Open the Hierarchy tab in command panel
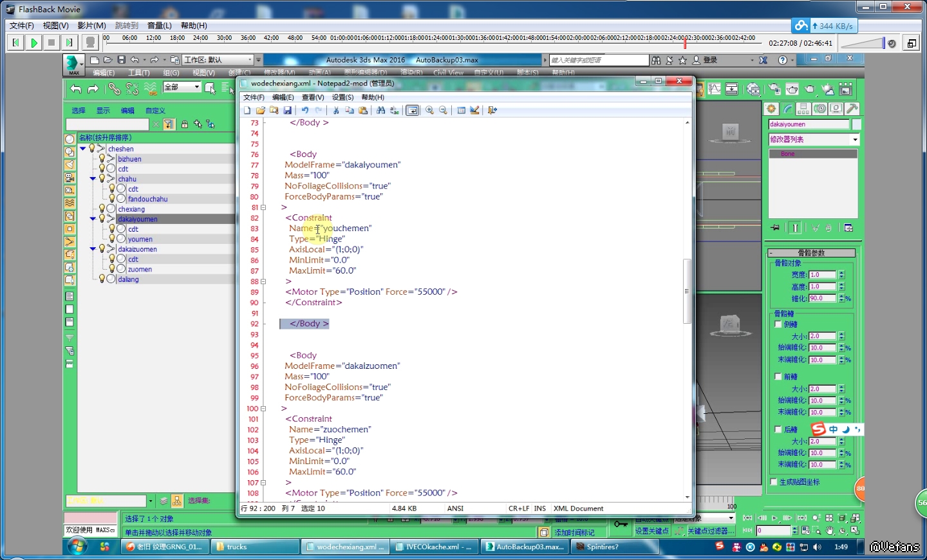The width and height of the screenshot is (927, 560). tap(803, 109)
